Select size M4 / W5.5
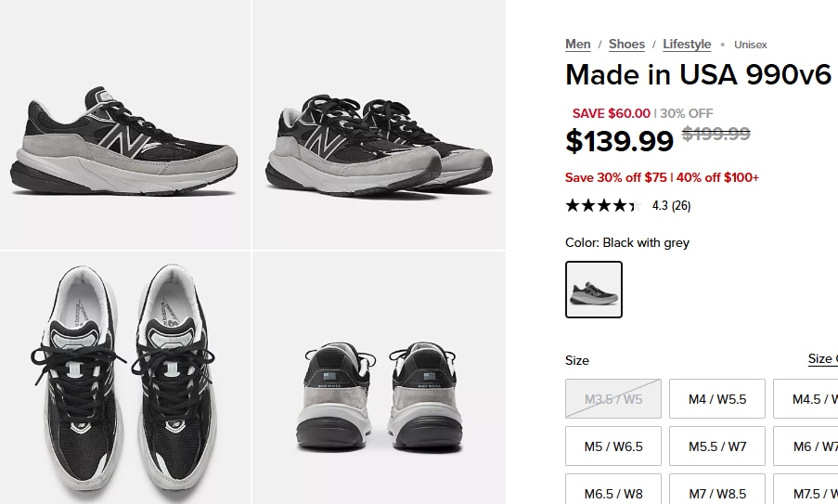Image resolution: width=838 pixels, height=504 pixels. pyautogui.click(x=717, y=399)
